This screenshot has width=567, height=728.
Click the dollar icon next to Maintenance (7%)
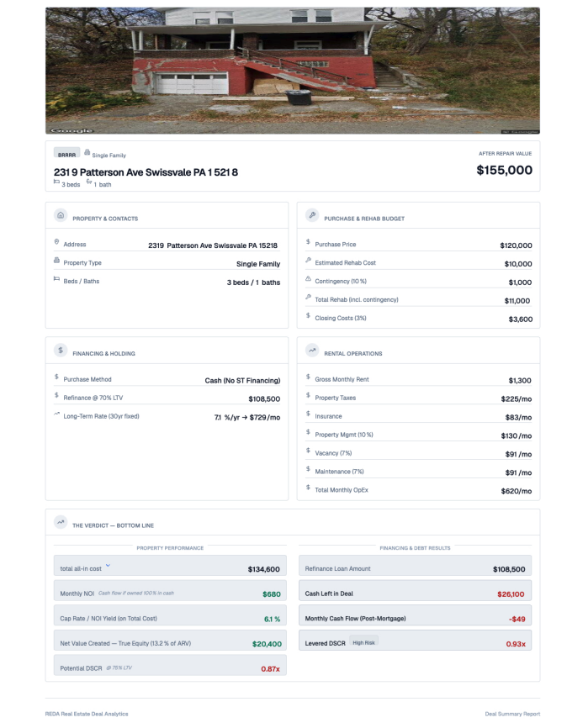[x=308, y=469]
